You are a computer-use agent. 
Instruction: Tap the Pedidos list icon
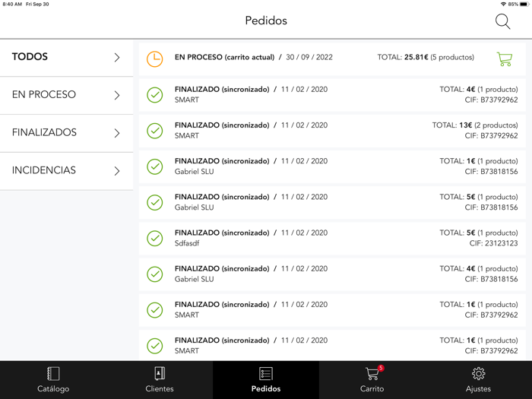(266, 374)
